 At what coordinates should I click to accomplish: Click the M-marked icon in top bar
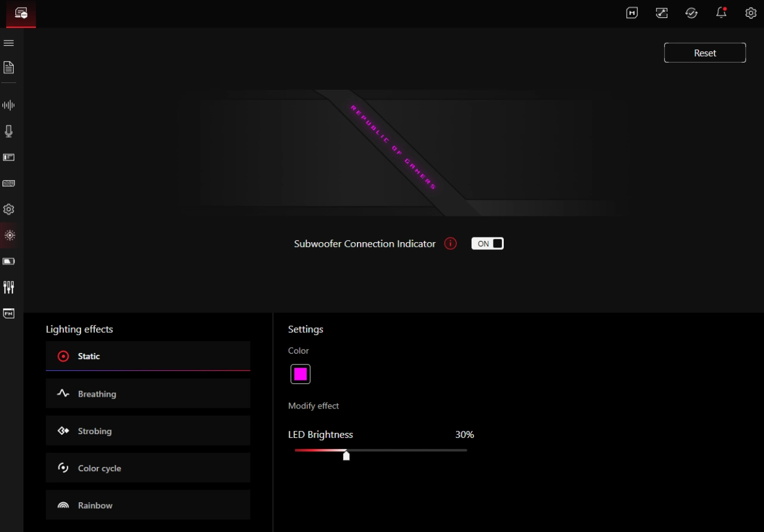click(632, 13)
